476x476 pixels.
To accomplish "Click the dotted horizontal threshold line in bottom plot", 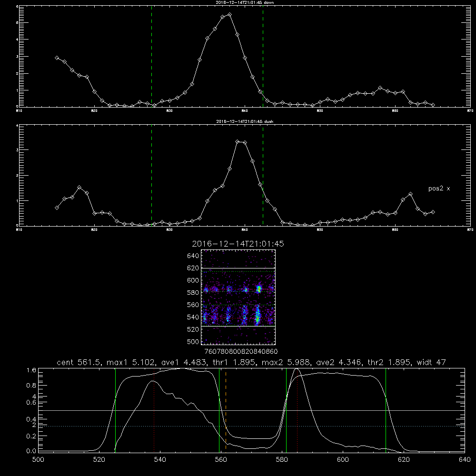I will (251, 426).
